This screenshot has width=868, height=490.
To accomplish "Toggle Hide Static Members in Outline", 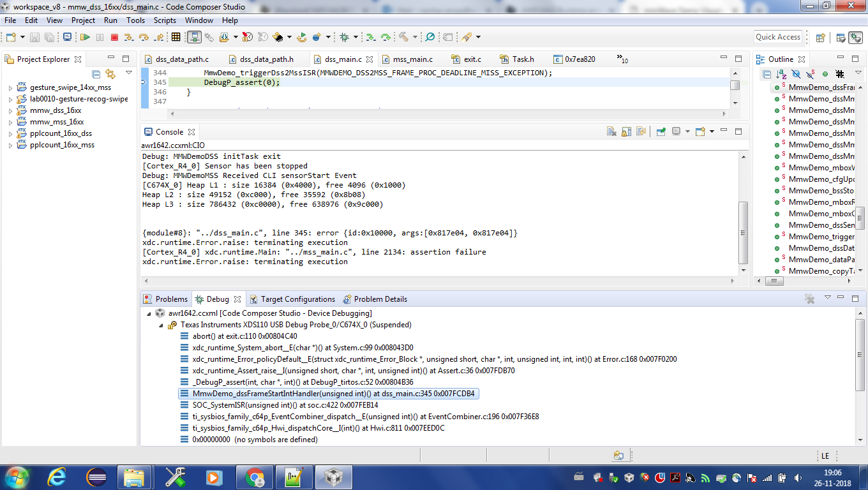I will pos(811,74).
